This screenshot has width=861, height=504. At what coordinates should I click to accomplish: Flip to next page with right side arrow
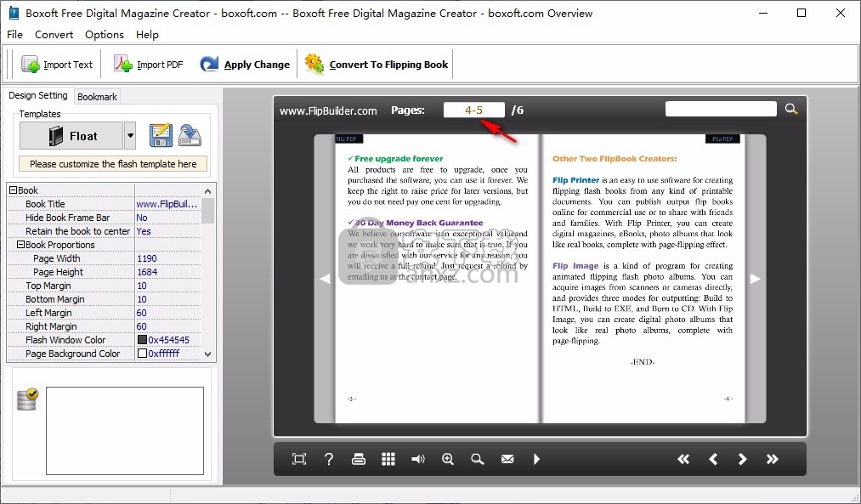(x=756, y=279)
